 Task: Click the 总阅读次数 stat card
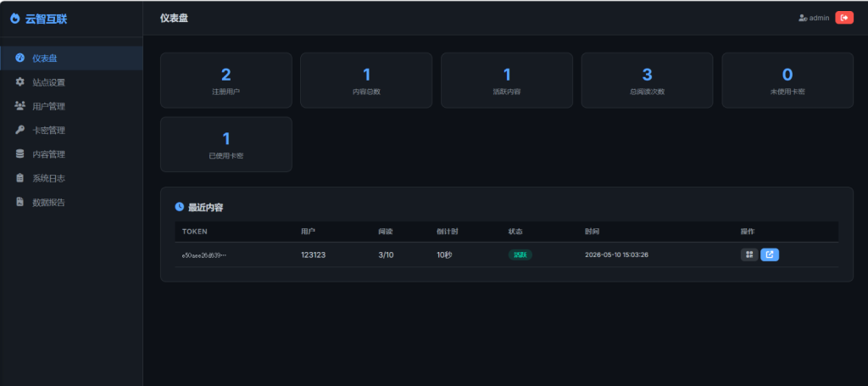point(647,81)
